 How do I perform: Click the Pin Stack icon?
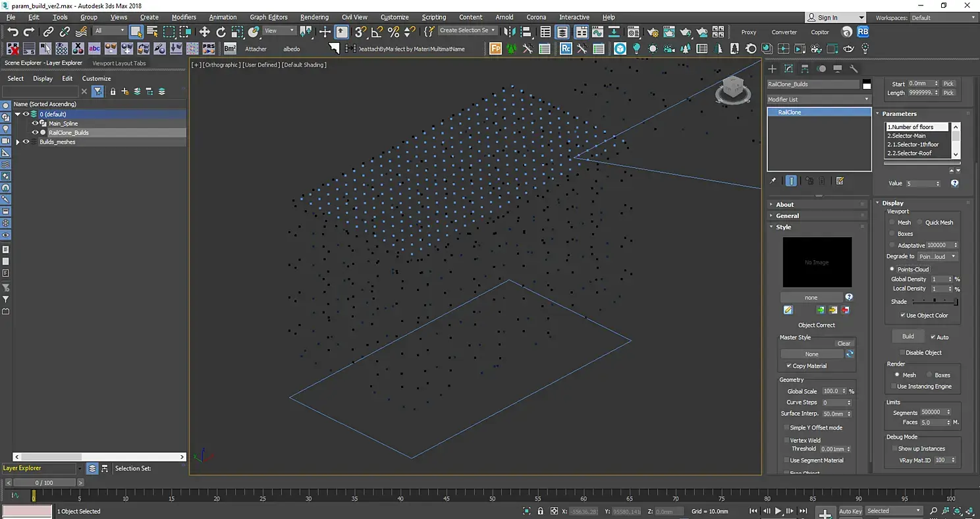click(773, 180)
